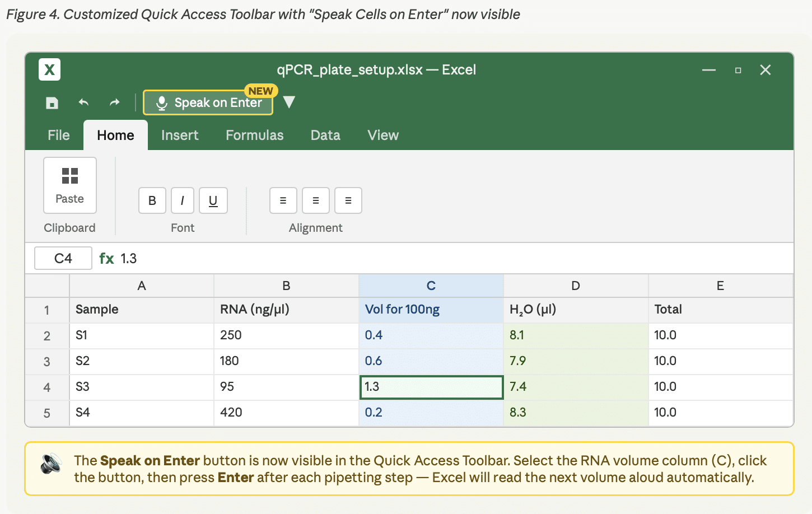Select column B header
The height and width of the screenshot is (514, 812).
(286, 286)
